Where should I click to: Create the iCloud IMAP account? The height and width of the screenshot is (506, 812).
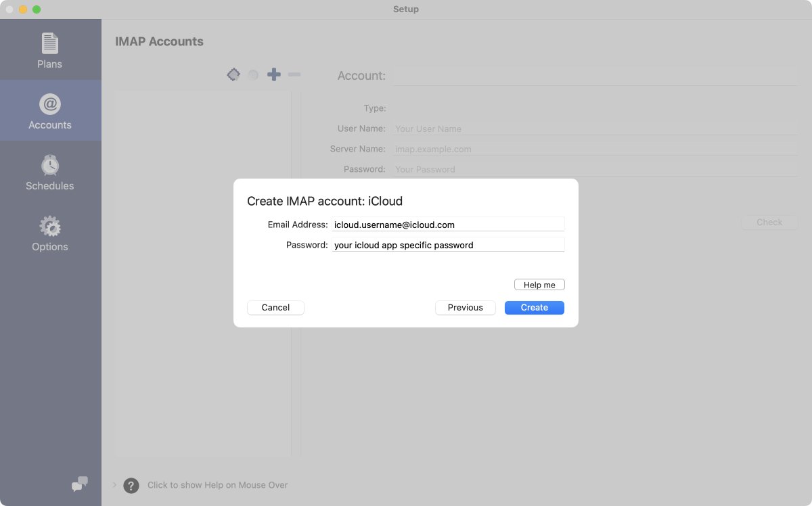534,308
